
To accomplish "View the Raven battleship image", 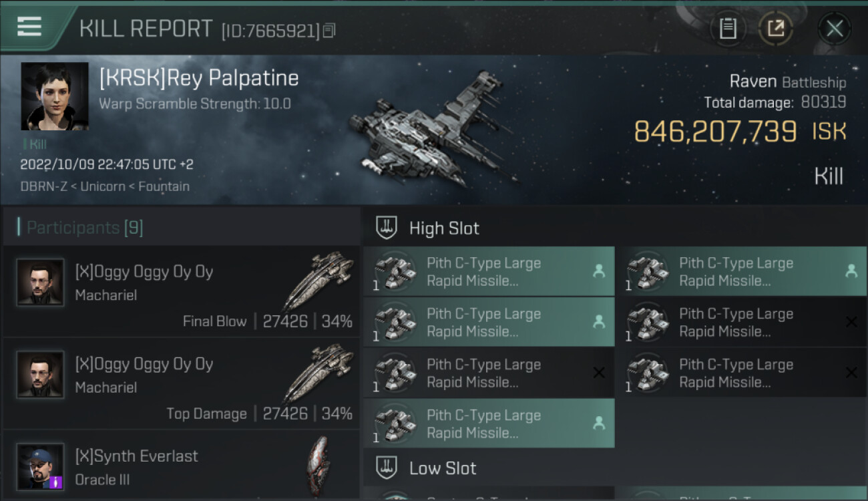I will pyautogui.click(x=431, y=130).
